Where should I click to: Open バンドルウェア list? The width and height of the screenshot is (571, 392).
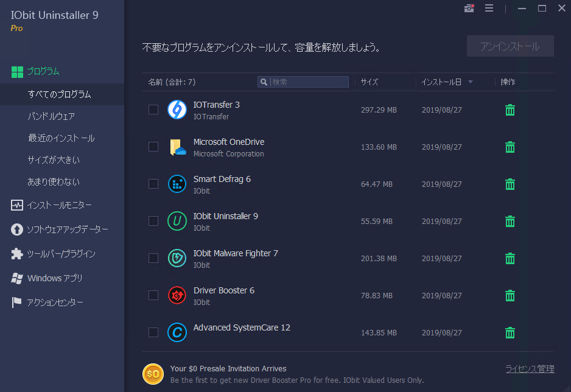51,116
